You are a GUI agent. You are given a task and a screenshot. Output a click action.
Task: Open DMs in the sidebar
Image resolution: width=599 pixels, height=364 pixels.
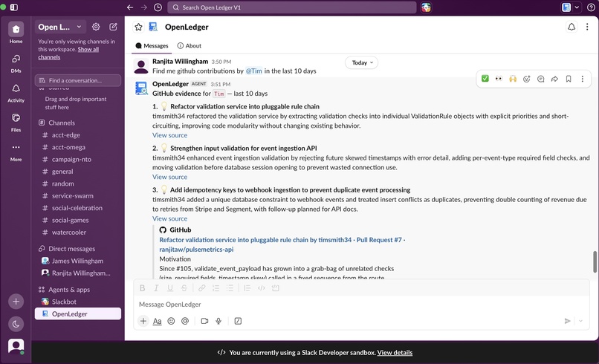[x=16, y=62]
